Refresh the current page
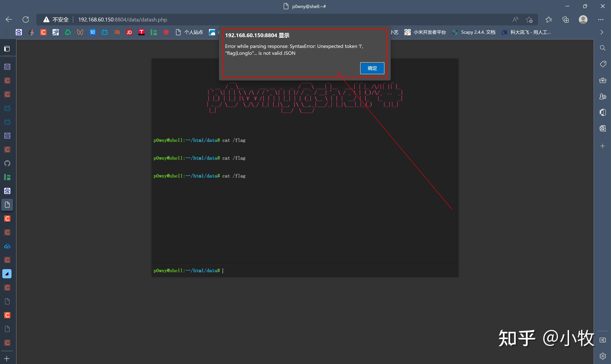 26,20
